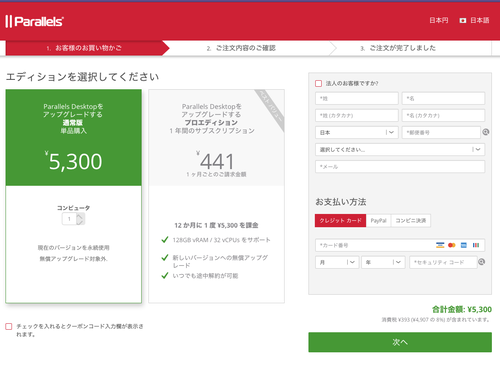Check the 法人のお客様ですか checkbox

[319, 83]
